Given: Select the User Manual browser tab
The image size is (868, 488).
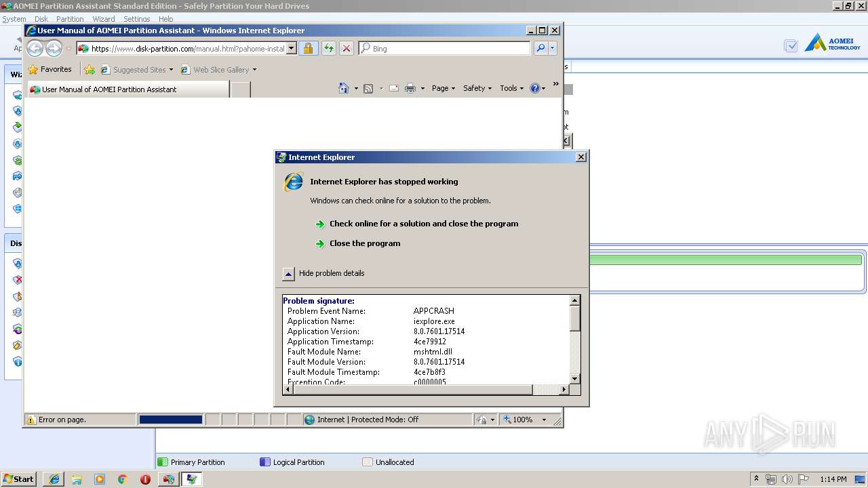Looking at the screenshot, I should (x=127, y=89).
